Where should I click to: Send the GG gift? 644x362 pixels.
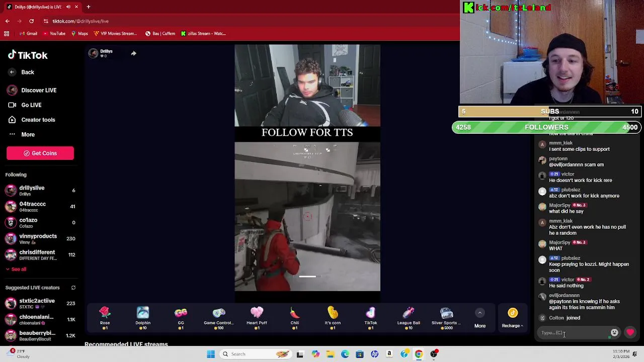pos(181,318)
